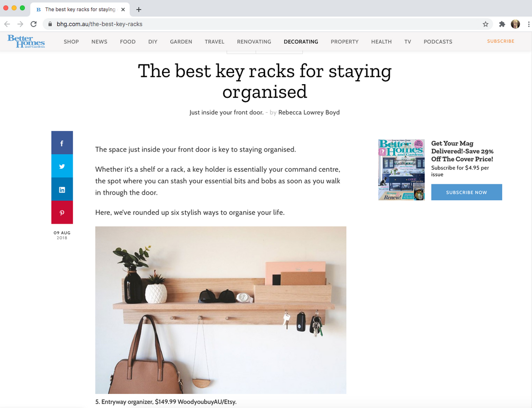Open the Decorating menu item
The height and width of the screenshot is (408, 532).
coord(301,42)
